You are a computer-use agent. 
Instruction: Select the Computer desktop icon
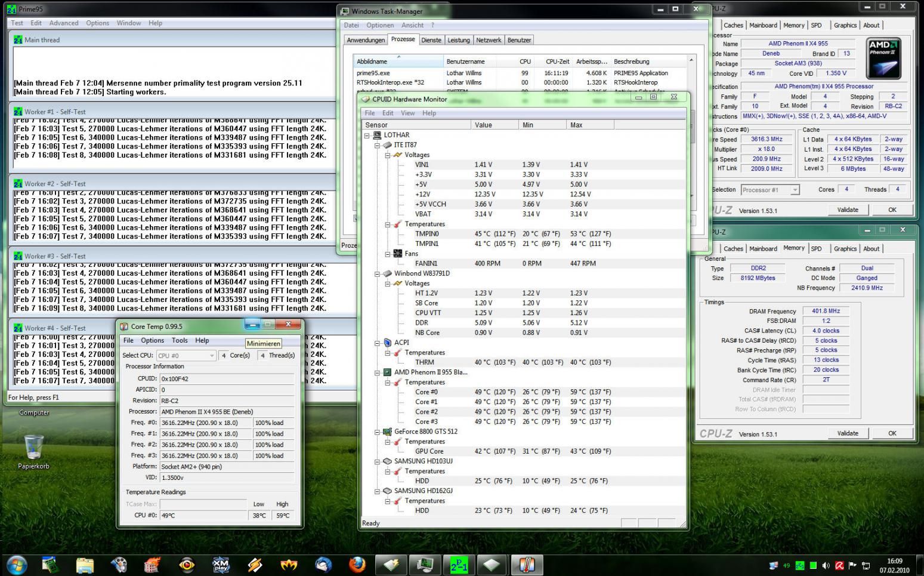point(34,412)
